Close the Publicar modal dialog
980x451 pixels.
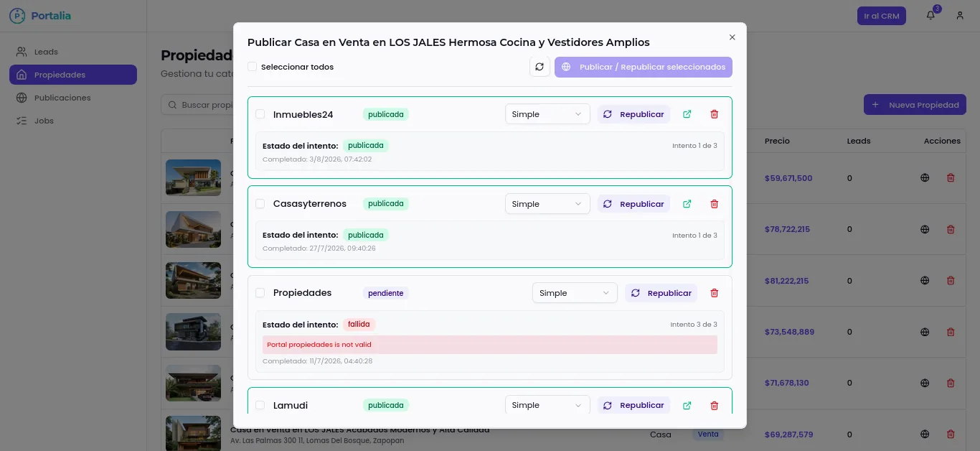[x=732, y=37]
